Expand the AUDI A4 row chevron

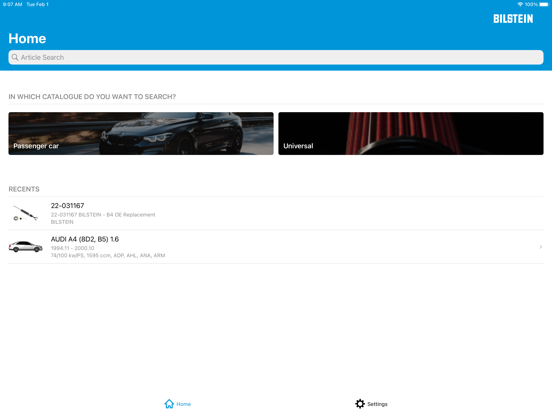(540, 247)
